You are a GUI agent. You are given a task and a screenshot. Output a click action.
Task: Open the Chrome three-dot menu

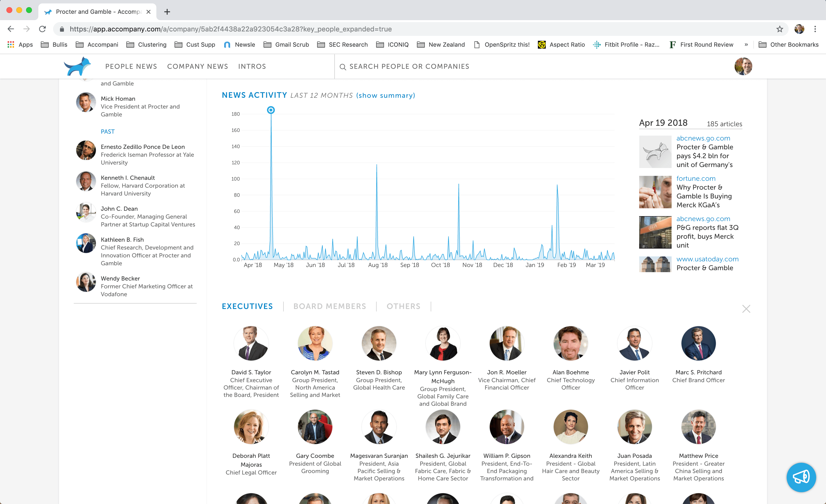(x=815, y=29)
